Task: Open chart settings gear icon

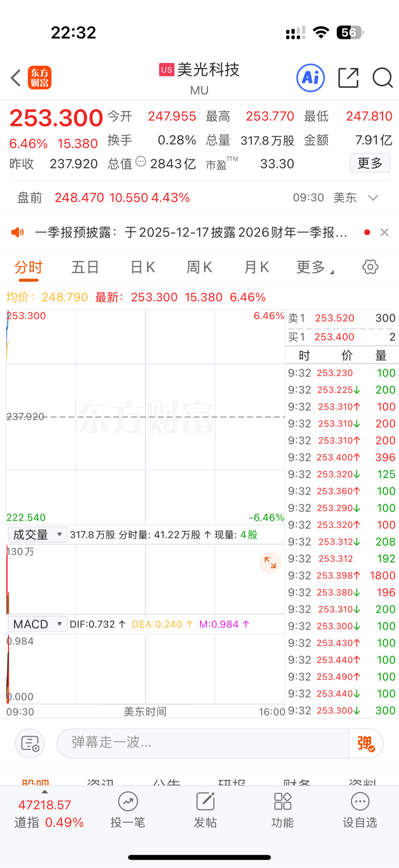Action: click(370, 267)
